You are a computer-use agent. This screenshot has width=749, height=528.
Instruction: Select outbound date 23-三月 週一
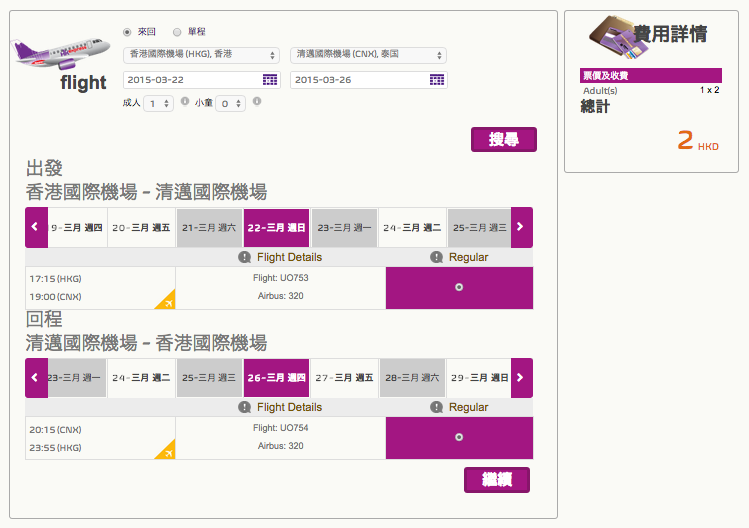(344, 227)
